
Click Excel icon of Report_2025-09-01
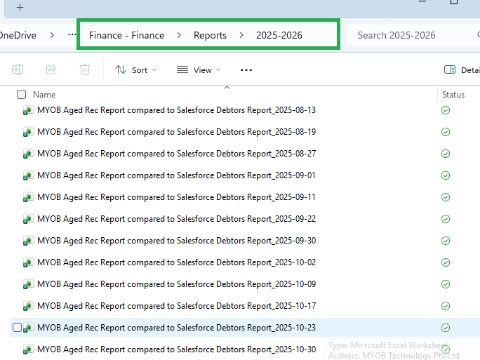[x=28, y=176]
